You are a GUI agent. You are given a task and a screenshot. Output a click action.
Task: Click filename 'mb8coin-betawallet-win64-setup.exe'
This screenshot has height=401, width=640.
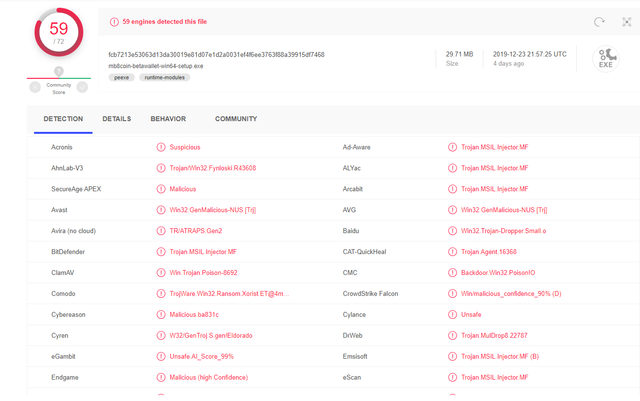click(x=156, y=66)
